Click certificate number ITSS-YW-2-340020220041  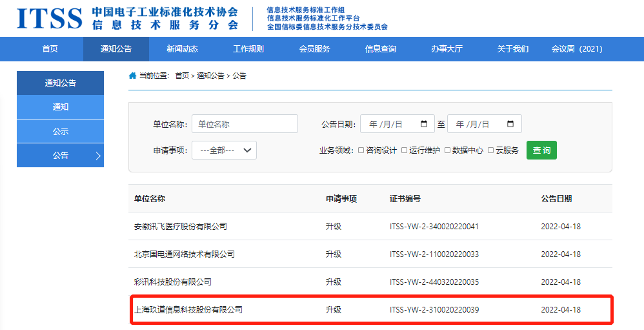tap(434, 227)
